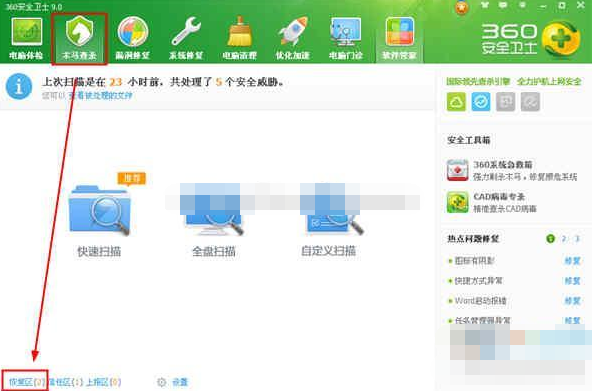Click the 全盘扫描 label
Viewport: 592px width, 391px height.
click(x=214, y=251)
